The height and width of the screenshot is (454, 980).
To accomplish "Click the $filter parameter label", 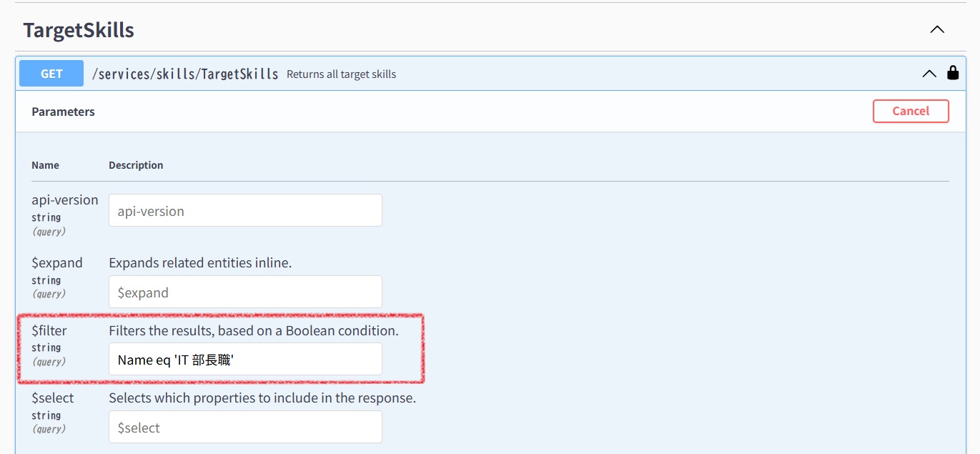I will click(x=49, y=330).
